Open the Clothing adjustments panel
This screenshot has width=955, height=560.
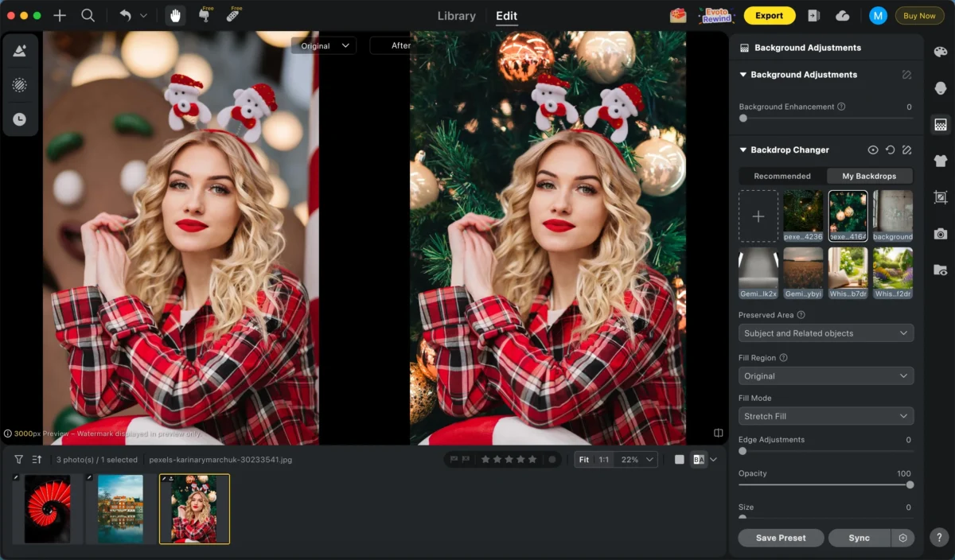pyautogui.click(x=940, y=161)
